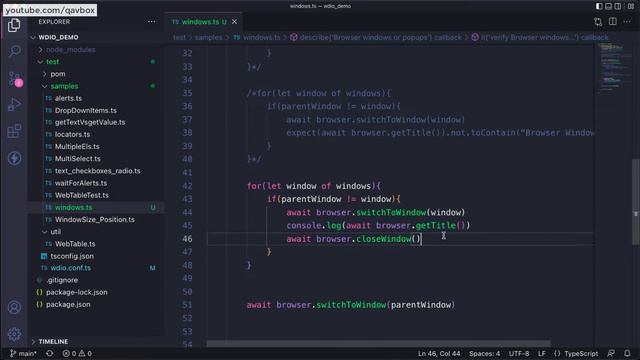The height and width of the screenshot is (360, 640).
Task: Click the synchronize changes icon in status bar
Action: click(x=49, y=353)
